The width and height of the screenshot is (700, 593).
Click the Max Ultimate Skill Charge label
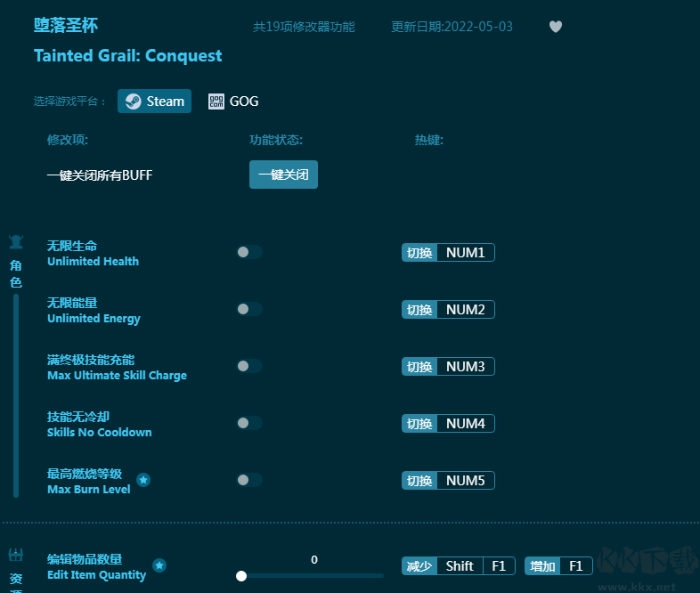[x=117, y=376]
